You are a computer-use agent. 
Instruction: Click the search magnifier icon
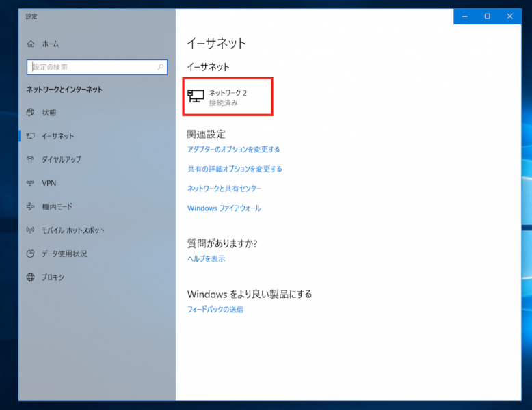point(161,67)
